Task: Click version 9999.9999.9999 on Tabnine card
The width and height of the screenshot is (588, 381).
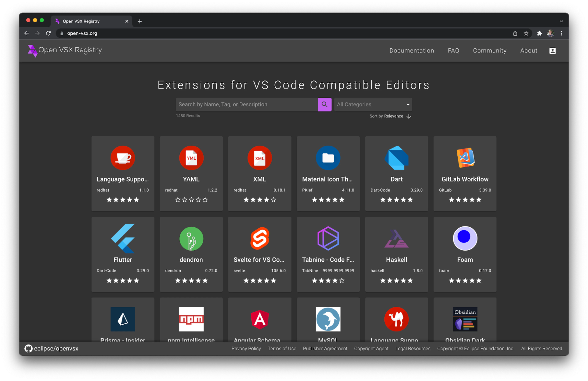Action: point(338,271)
